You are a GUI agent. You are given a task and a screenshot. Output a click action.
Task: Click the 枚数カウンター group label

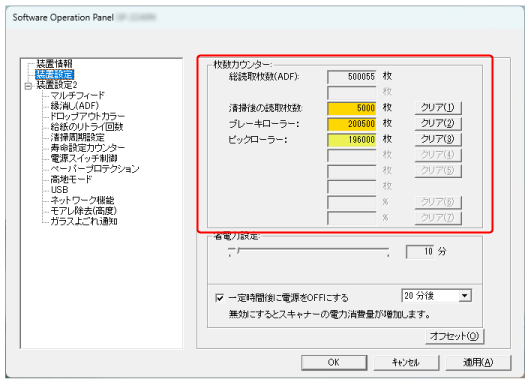coord(242,64)
